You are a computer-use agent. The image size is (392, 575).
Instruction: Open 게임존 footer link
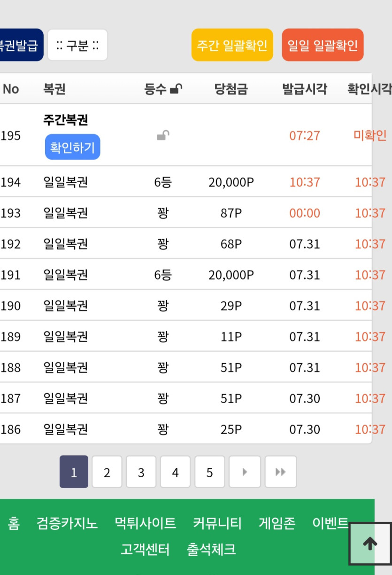pos(277,523)
